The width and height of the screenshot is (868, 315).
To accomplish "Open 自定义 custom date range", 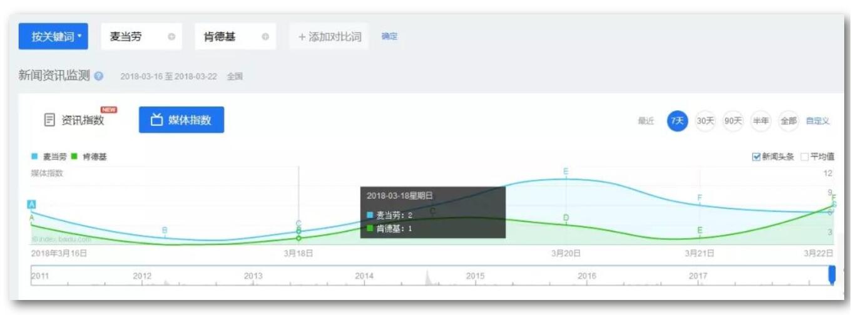I will (x=817, y=121).
